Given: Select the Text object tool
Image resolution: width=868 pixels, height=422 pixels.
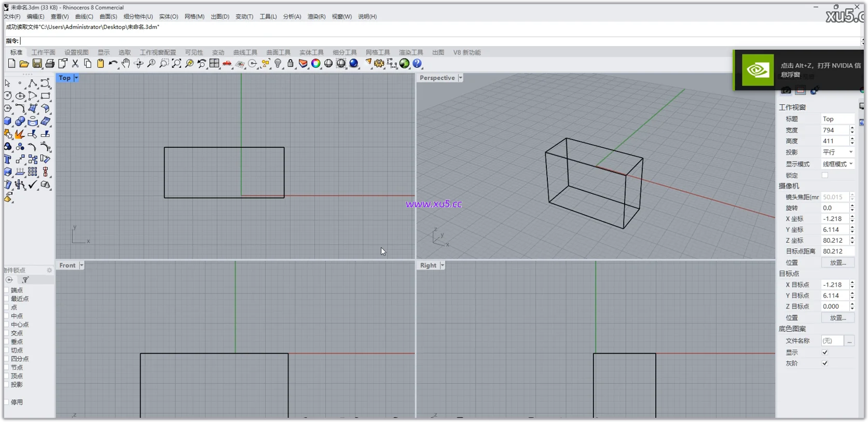Looking at the screenshot, I should (8, 159).
